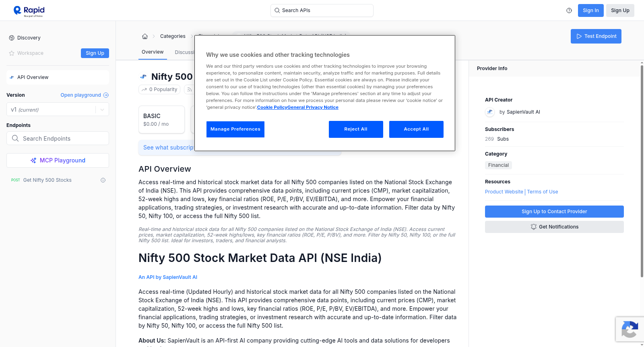The height and width of the screenshot is (347, 644).
Task: Click the home breadcrumb icon
Action: pyautogui.click(x=145, y=36)
